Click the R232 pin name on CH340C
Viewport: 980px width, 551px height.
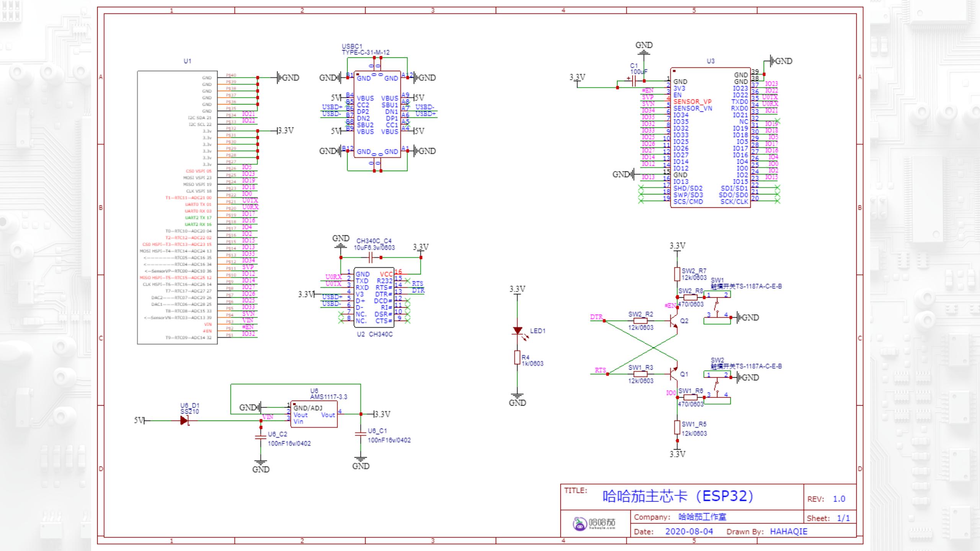point(385,281)
